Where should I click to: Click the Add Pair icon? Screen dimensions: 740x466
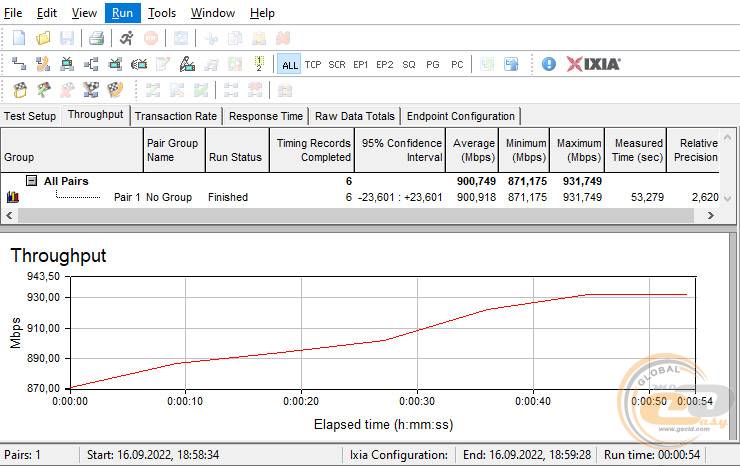(19, 64)
